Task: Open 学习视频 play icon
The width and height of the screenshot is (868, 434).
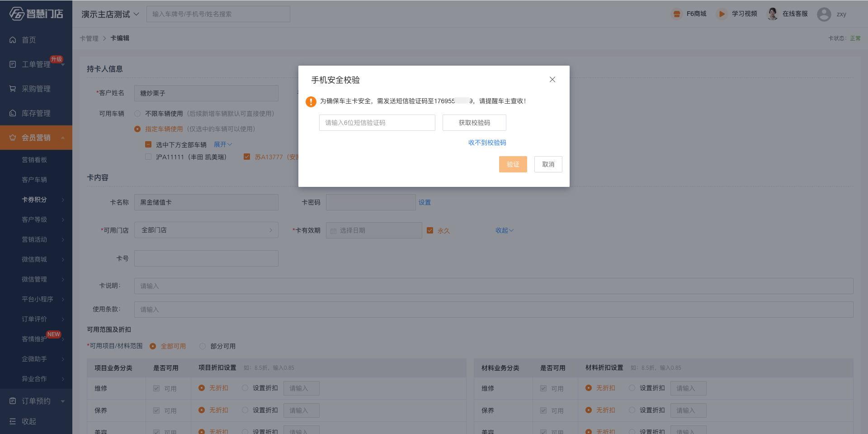Action: click(x=722, y=14)
